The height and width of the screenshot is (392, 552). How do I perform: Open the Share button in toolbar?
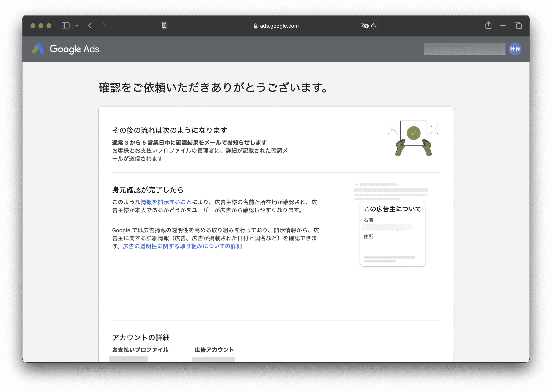pyautogui.click(x=488, y=25)
